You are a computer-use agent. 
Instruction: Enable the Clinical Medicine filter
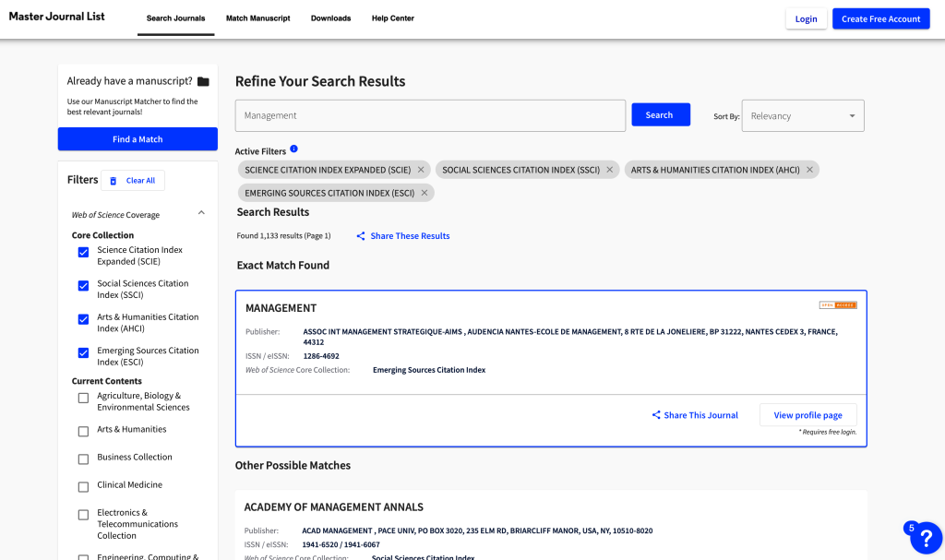(83, 487)
